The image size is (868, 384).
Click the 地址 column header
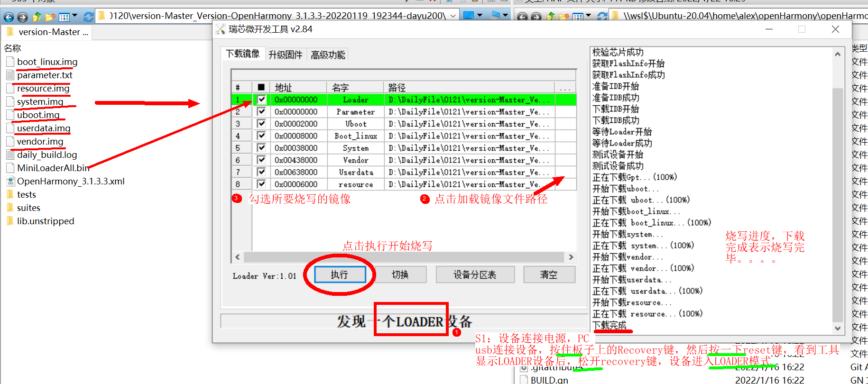coord(298,87)
